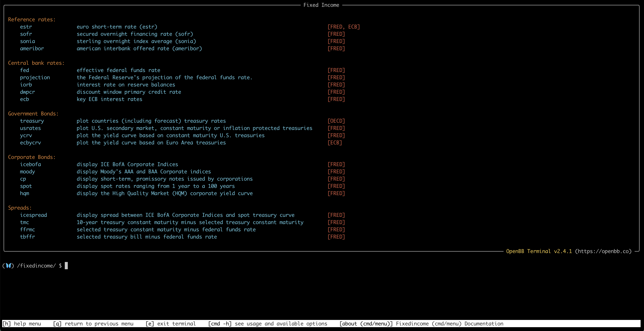This screenshot has width=644, height=331.
Task: Open the https://openbb.co link
Action: click(603, 251)
